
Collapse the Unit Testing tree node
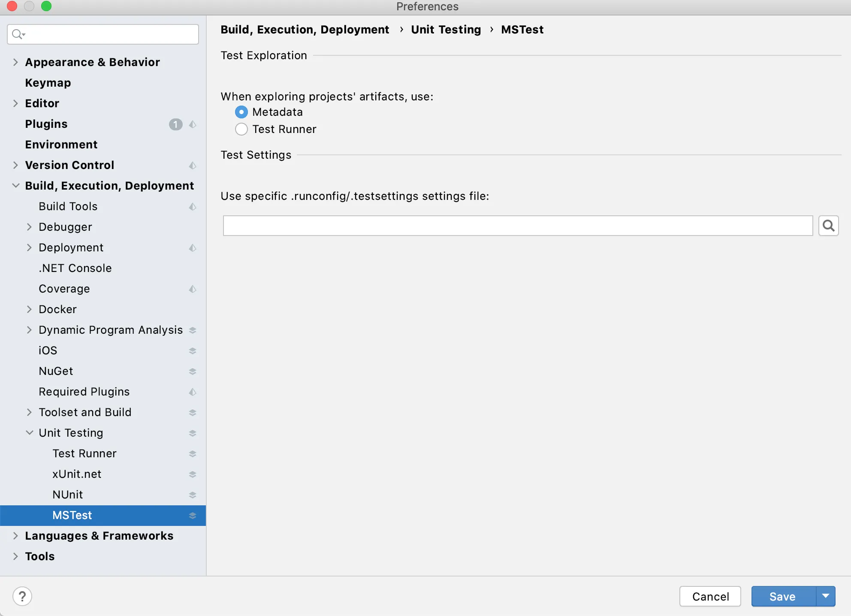coord(29,433)
